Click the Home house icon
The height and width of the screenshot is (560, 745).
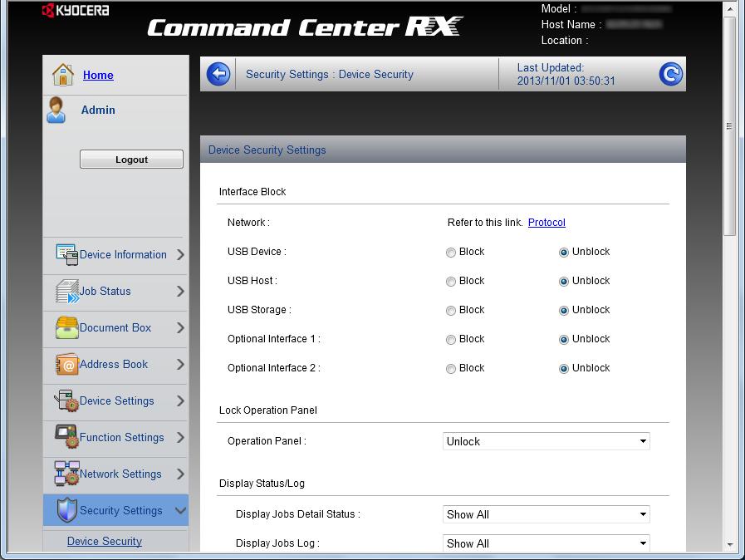coord(63,75)
